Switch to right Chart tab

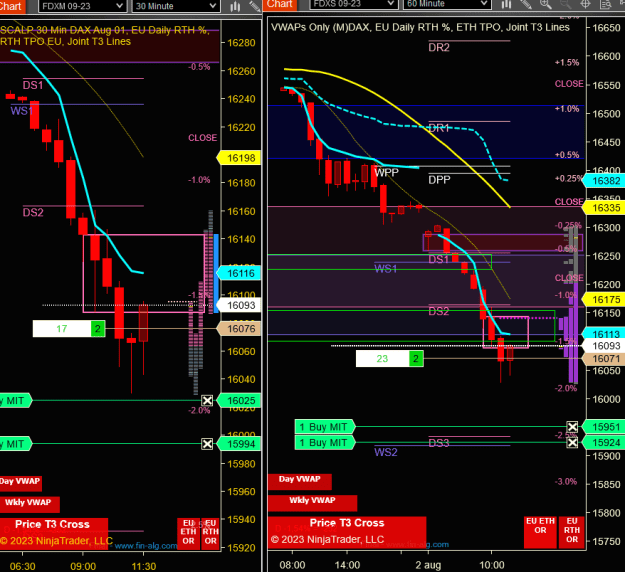279,4
